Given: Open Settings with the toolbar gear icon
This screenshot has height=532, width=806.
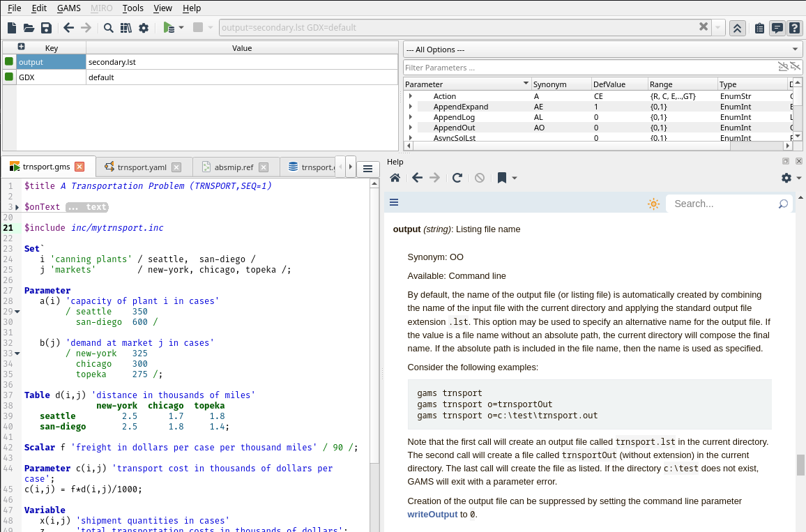Looking at the screenshot, I should coord(144,28).
